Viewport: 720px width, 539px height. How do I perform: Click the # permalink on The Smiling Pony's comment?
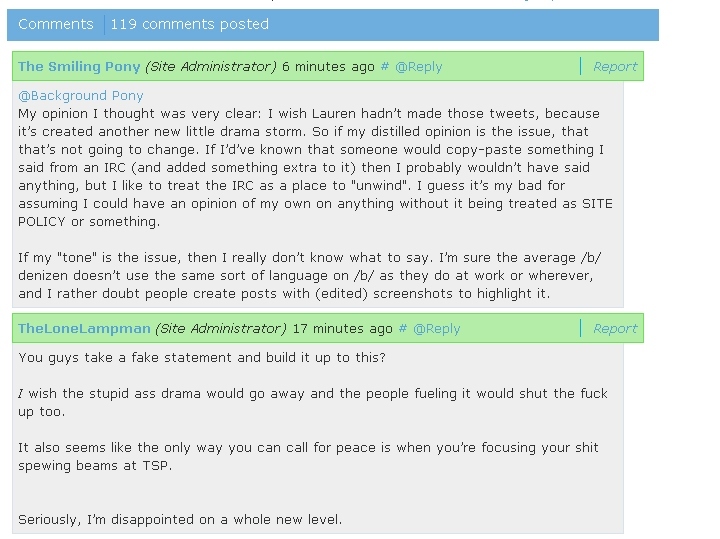coord(385,67)
